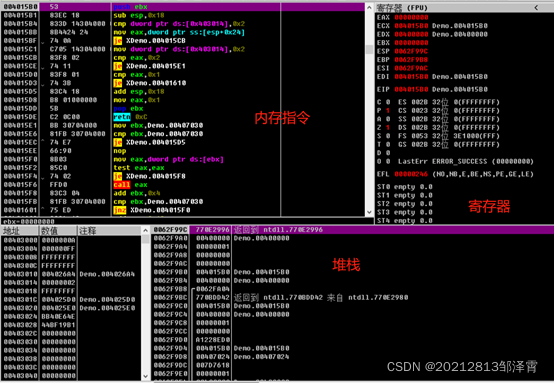Image resolution: width=554 pixels, height=383 pixels.
Task: Select stack row 0062F9A4 with value 00000001
Action: (352, 247)
